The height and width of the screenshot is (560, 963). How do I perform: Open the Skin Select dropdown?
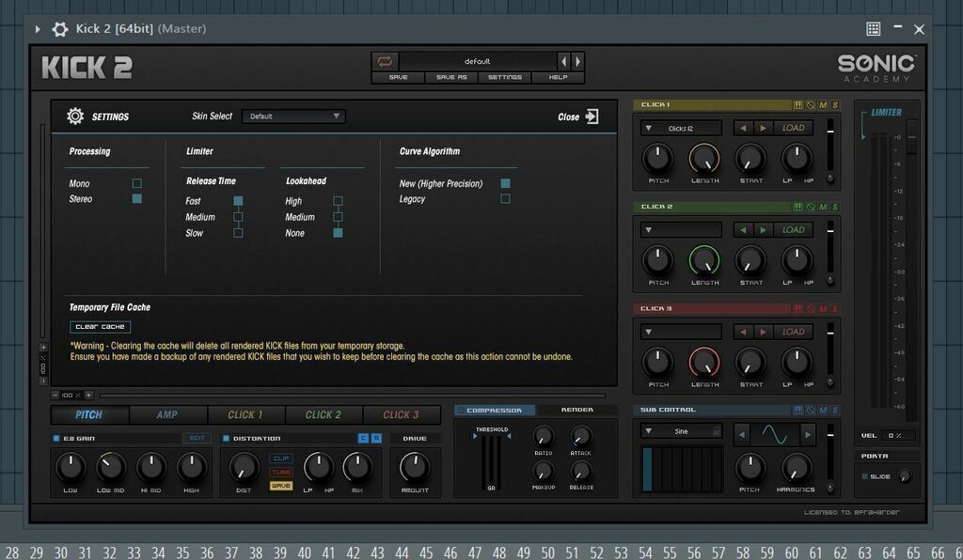point(293,117)
